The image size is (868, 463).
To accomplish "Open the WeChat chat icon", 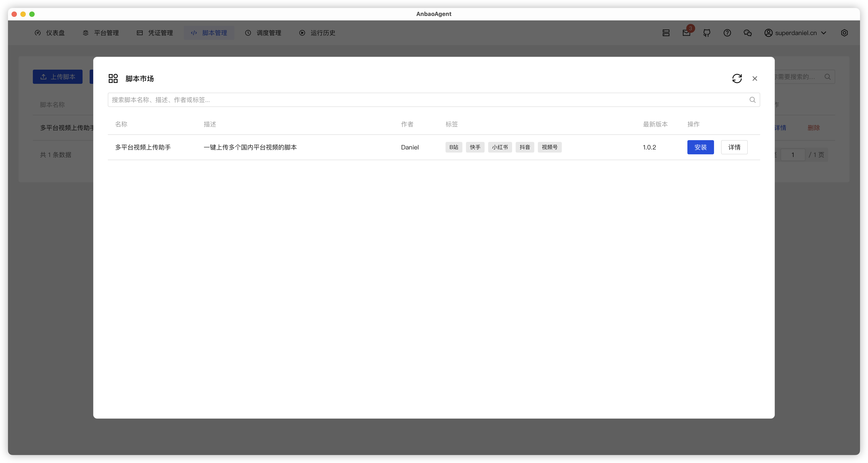I will coord(747,33).
